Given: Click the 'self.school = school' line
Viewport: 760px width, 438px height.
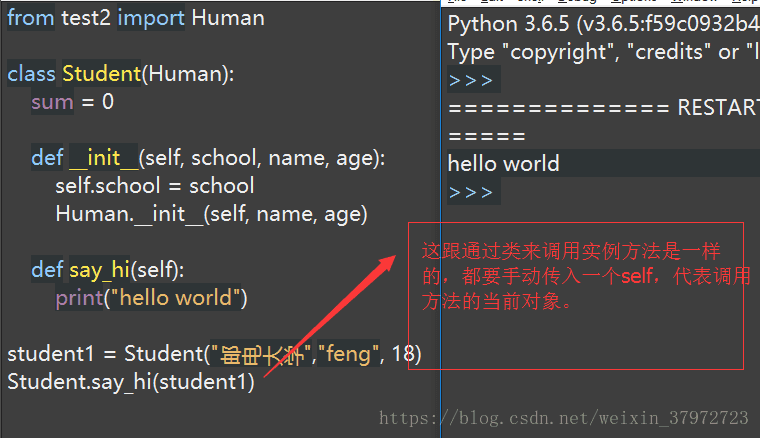Looking at the screenshot, I should click(x=155, y=186).
